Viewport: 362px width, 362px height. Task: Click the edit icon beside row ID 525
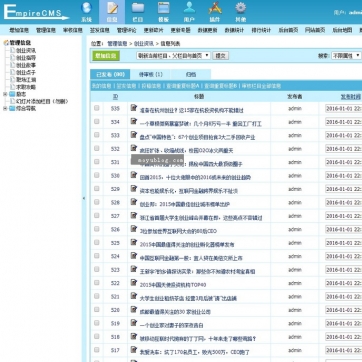point(134,242)
